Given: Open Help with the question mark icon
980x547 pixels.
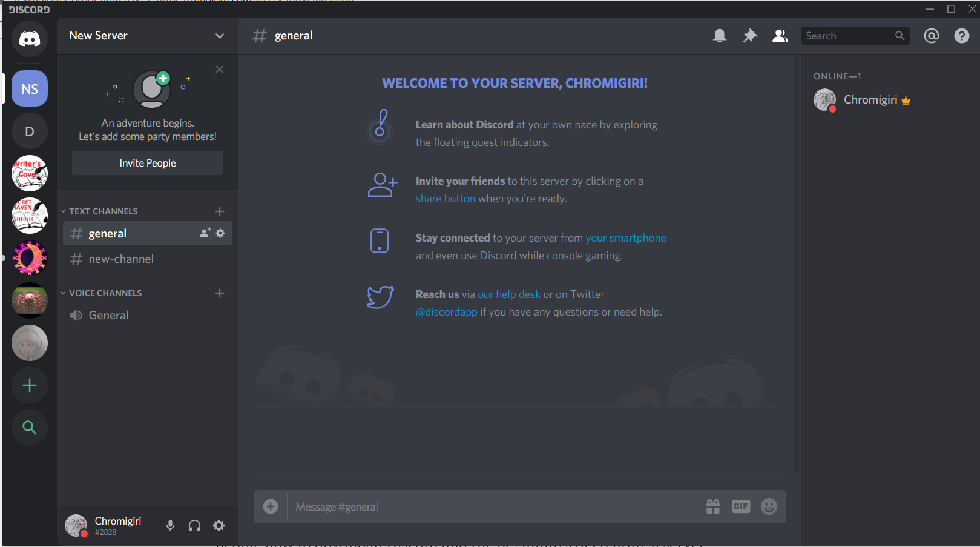Looking at the screenshot, I should (x=962, y=36).
